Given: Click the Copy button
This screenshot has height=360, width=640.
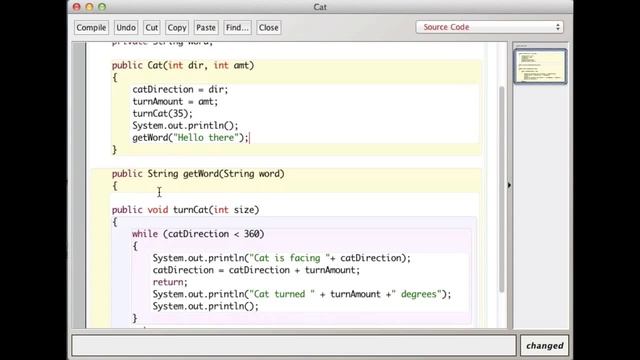Looking at the screenshot, I should [177, 28].
